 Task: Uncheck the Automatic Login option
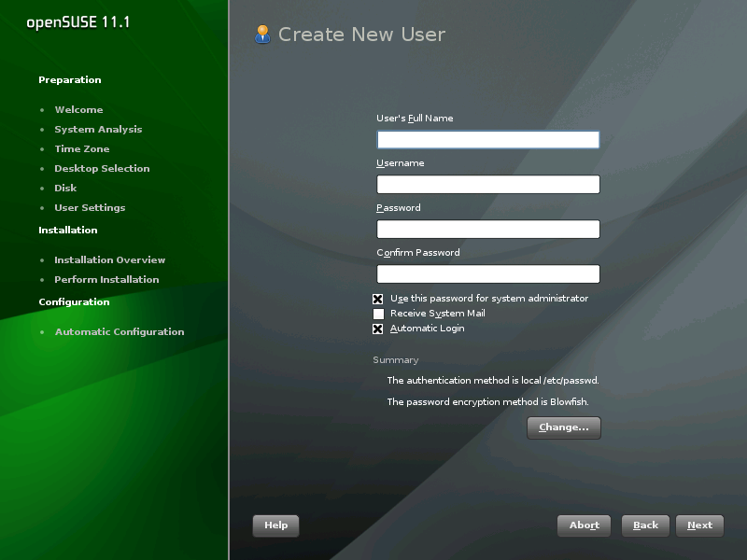(378, 329)
